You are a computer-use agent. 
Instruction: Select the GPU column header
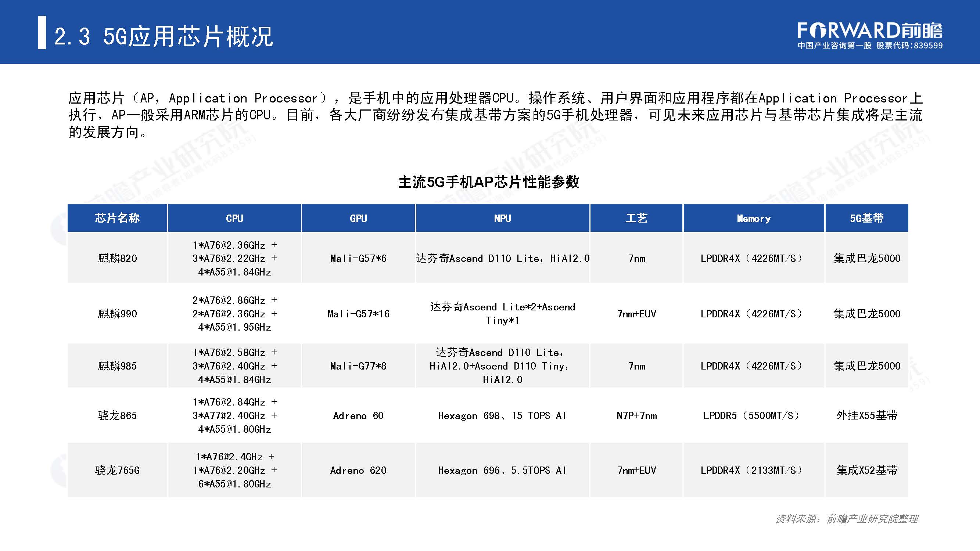pyautogui.click(x=358, y=218)
